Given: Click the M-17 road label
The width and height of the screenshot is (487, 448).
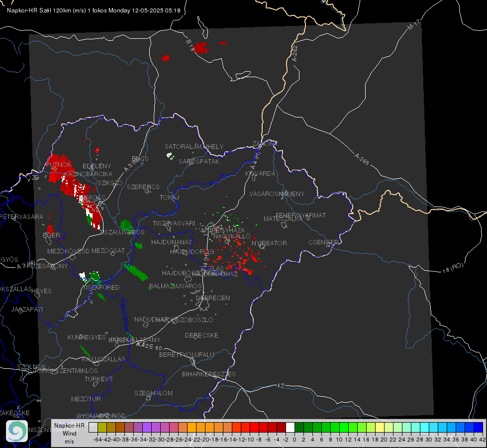Looking at the screenshot, I should coord(414,24).
